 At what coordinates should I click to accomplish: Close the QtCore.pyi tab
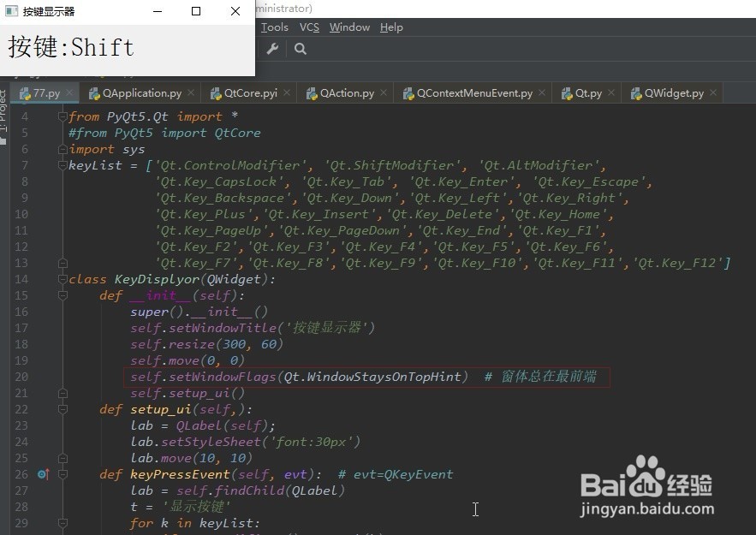coord(287,92)
